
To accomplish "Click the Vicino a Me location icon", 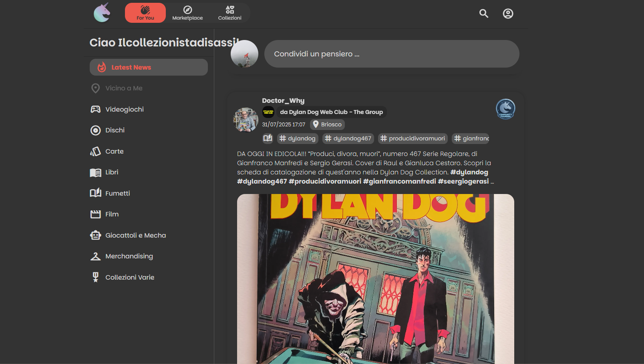I will pos(95,88).
